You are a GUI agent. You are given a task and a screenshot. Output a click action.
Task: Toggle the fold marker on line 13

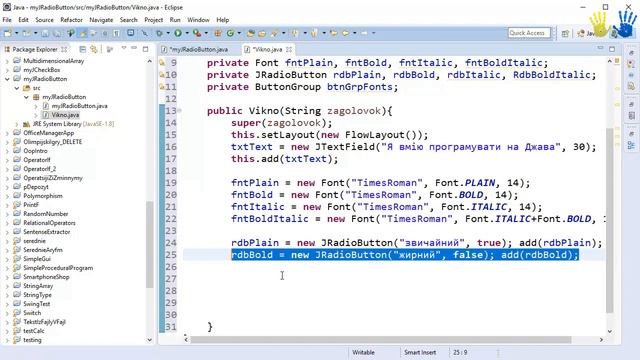(x=180, y=111)
